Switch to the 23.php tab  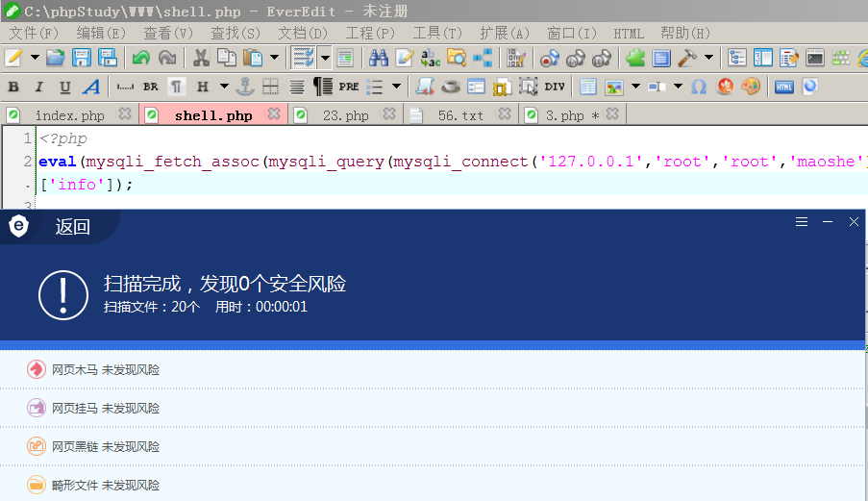(x=345, y=115)
